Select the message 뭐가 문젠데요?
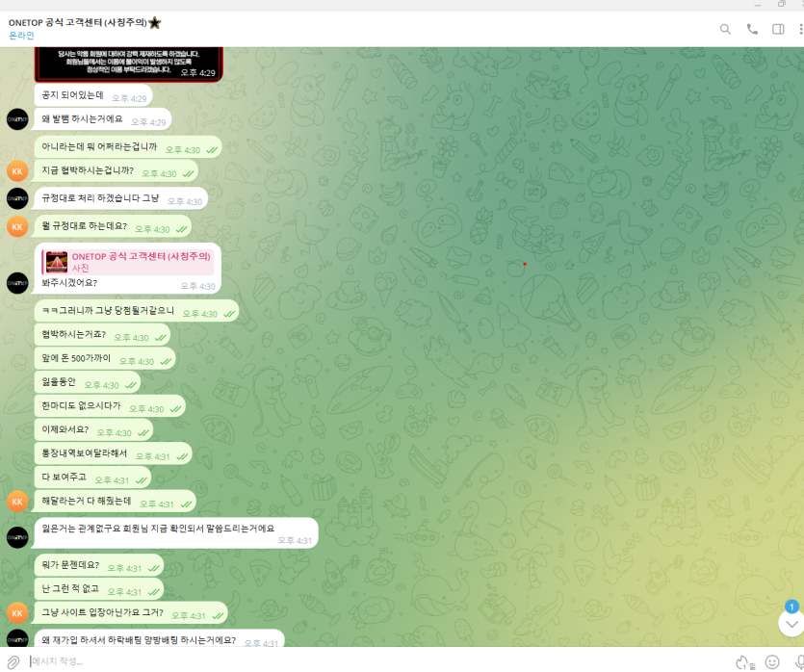The width and height of the screenshot is (804, 672). [99, 565]
